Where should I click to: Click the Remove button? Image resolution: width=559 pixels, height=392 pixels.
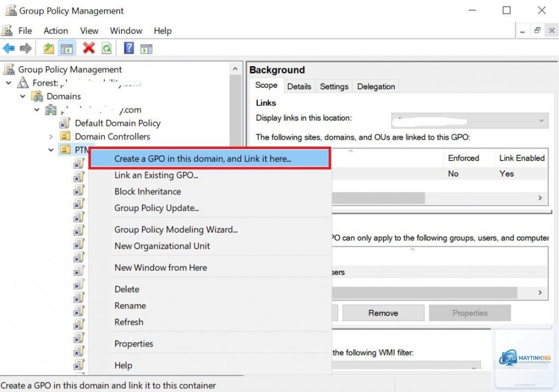pyautogui.click(x=383, y=313)
